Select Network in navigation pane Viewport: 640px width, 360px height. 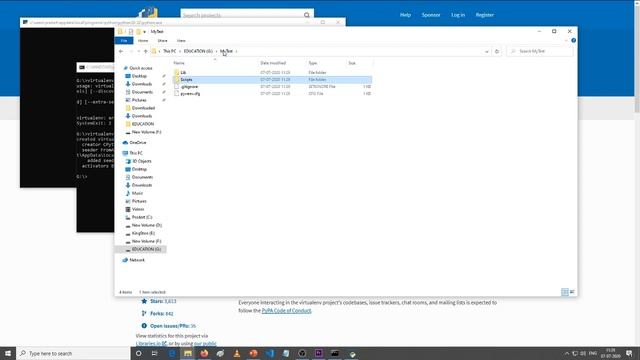(137, 260)
